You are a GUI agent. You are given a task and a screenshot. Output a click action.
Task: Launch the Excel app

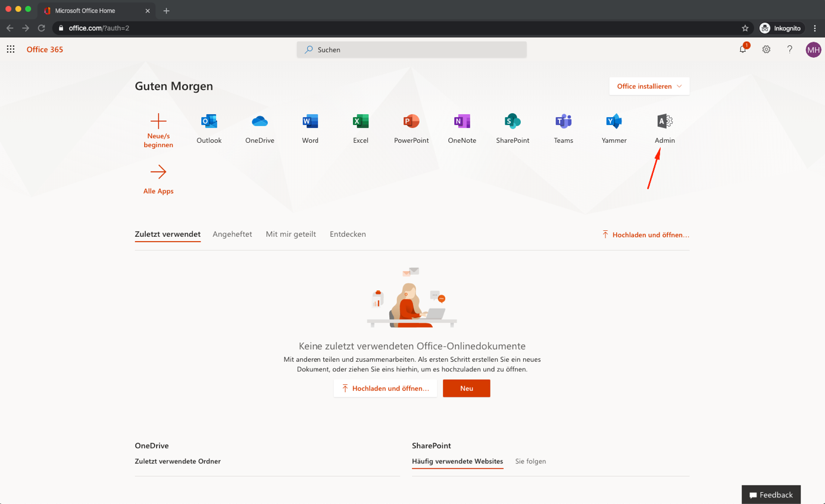361,129
